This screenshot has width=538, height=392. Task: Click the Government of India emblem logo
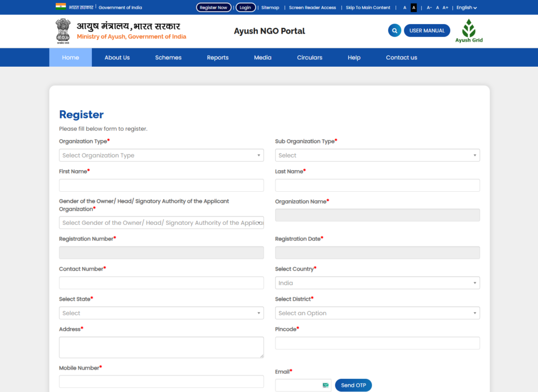click(63, 30)
